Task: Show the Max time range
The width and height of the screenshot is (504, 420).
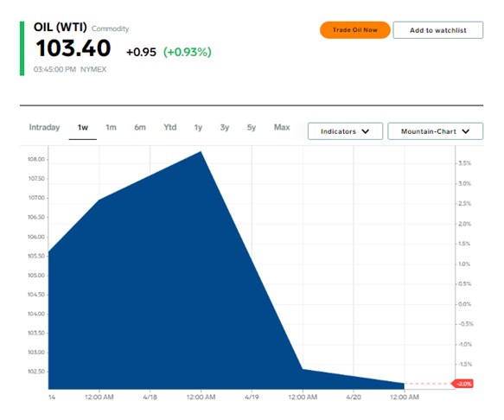Action: coord(282,127)
